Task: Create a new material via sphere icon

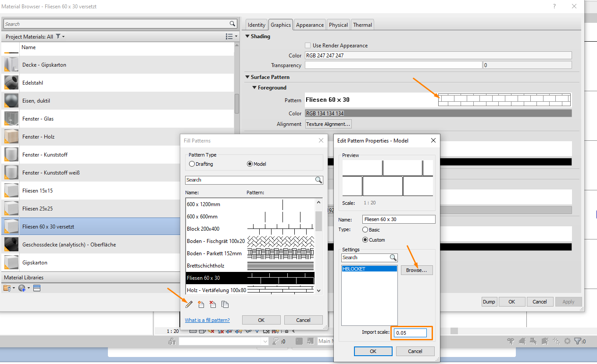Action: (x=21, y=288)
